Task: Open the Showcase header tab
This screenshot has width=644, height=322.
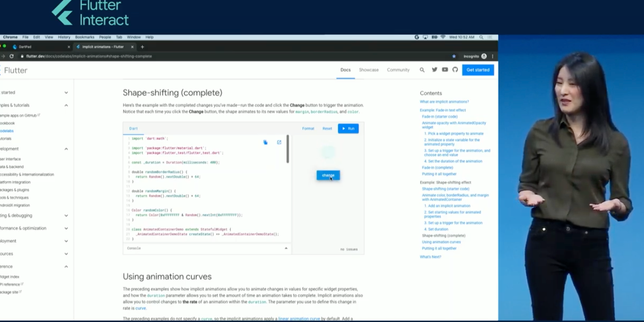Action: click(368, 70)
